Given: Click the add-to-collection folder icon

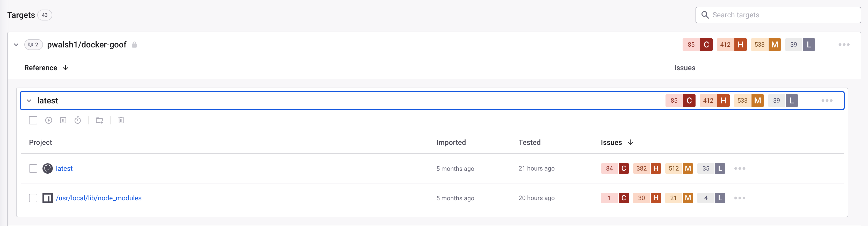Looking at the screenshot, I should pos(99,121).
